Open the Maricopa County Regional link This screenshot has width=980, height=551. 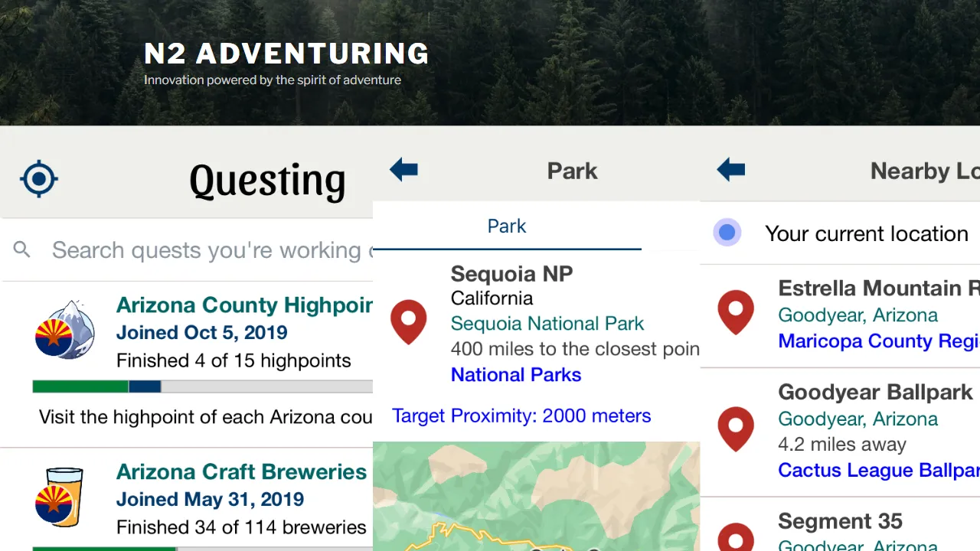click(878, 341)
